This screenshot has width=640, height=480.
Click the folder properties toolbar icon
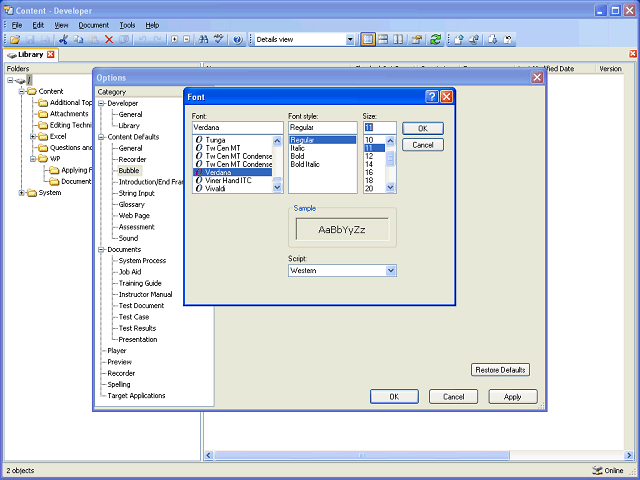pos(417,40)
